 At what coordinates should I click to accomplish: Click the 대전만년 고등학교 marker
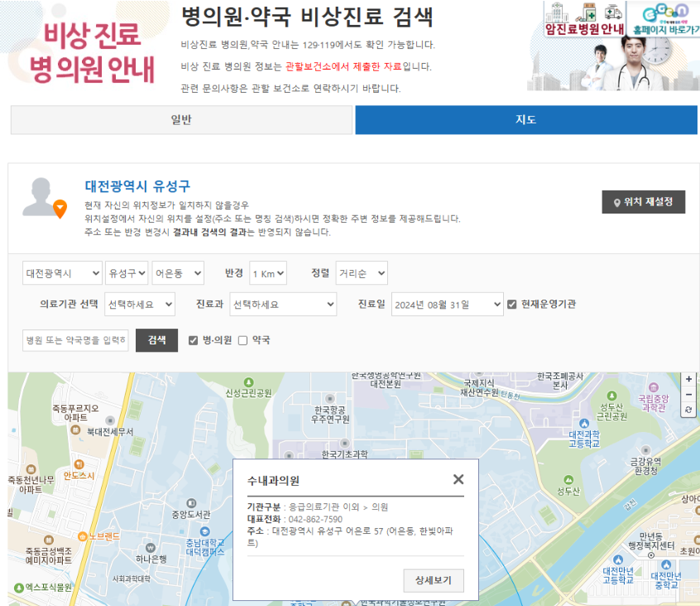click(x=618, y=560)
